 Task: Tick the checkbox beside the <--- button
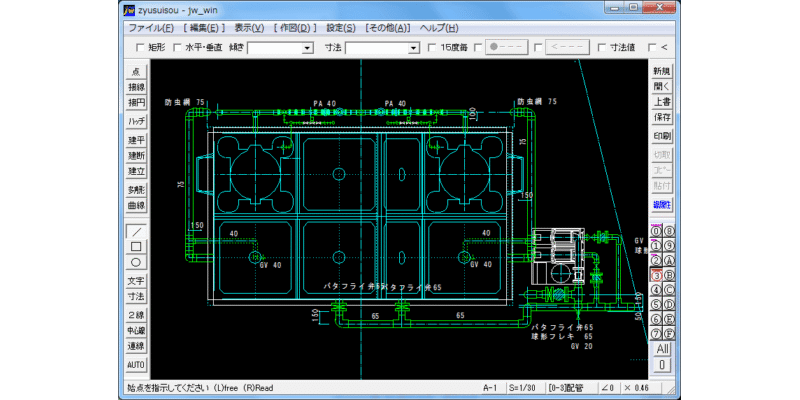(x=538, y=47)
